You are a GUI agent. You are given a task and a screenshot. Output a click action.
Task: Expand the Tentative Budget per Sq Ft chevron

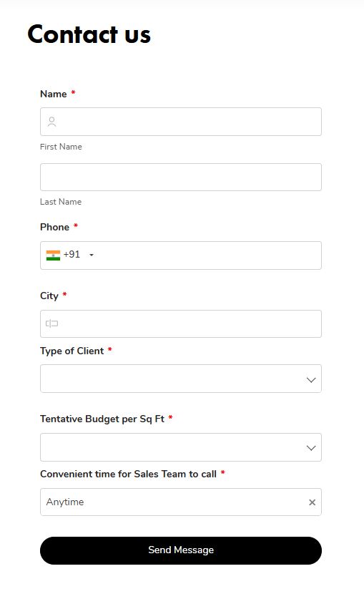pyautogui.click(x=311, y=448)
